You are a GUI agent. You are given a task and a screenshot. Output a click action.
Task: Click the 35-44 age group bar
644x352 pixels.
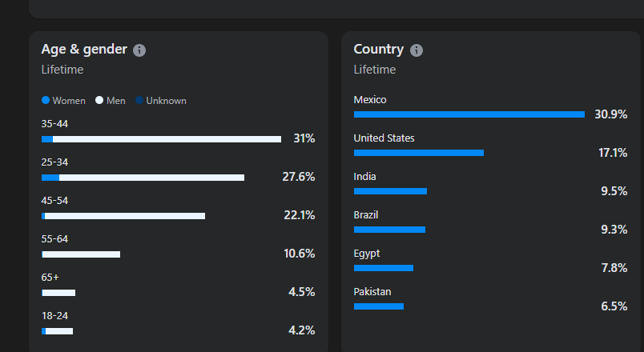(161, 139)
